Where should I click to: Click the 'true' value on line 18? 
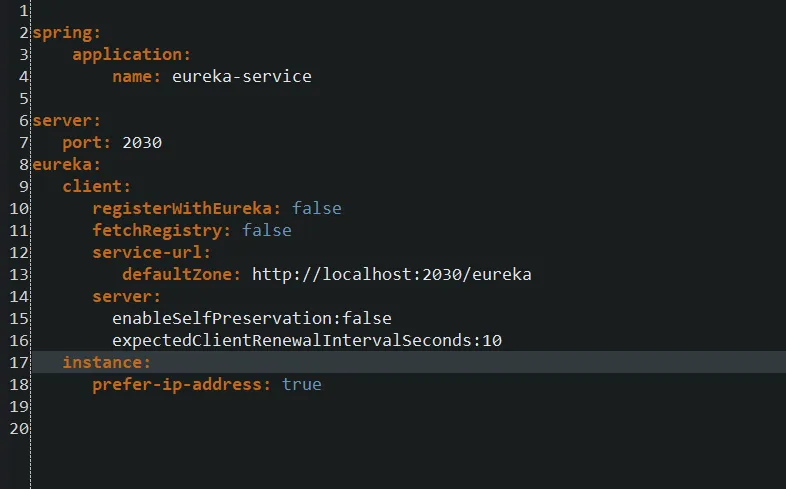point(302,384)
